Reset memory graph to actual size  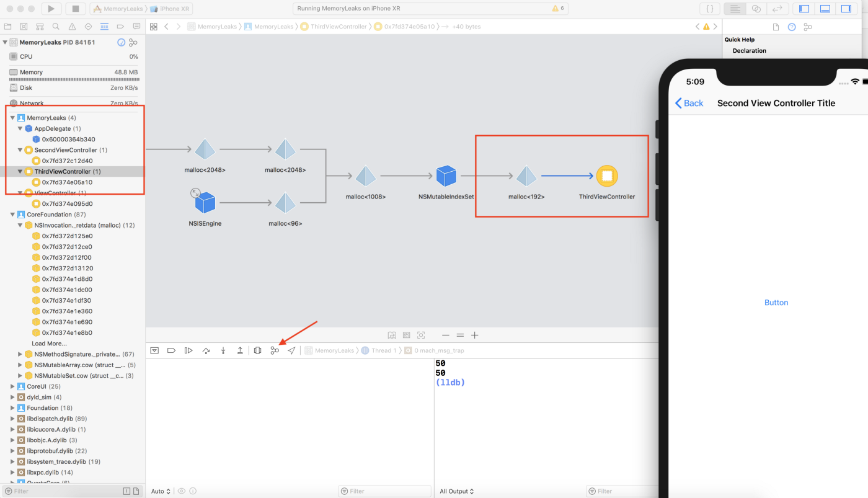pyautogui.click(x=460, y=335)
